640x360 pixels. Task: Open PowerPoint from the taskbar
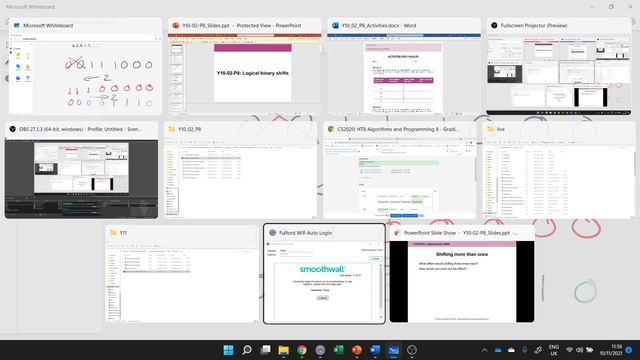(x=357, y=350)
